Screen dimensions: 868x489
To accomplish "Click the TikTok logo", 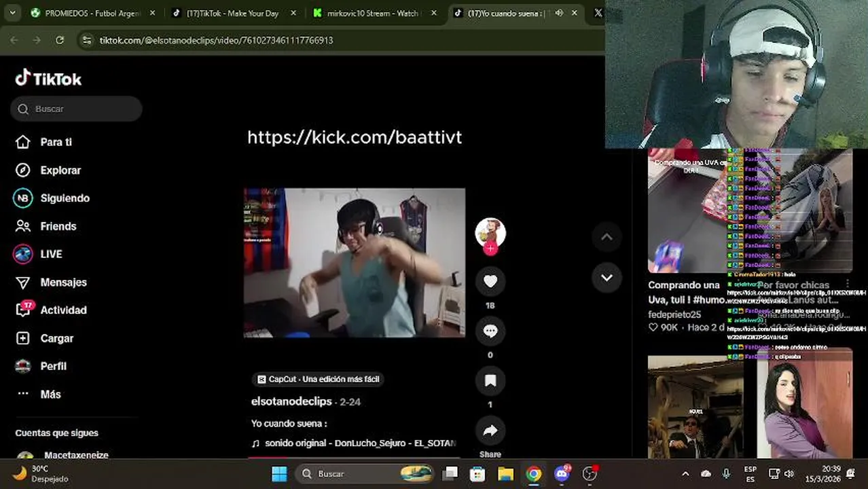I will (48, 79).
